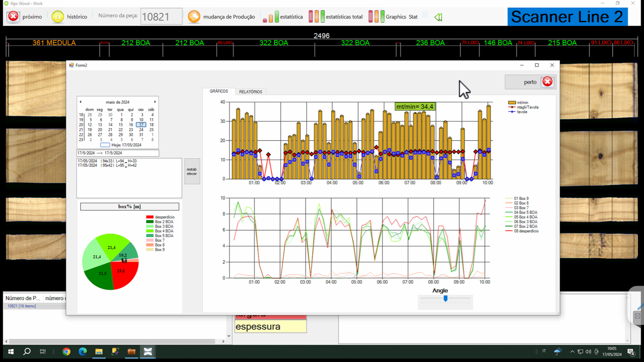Select day 10 in the May calendar

click(x=141, y=120)
